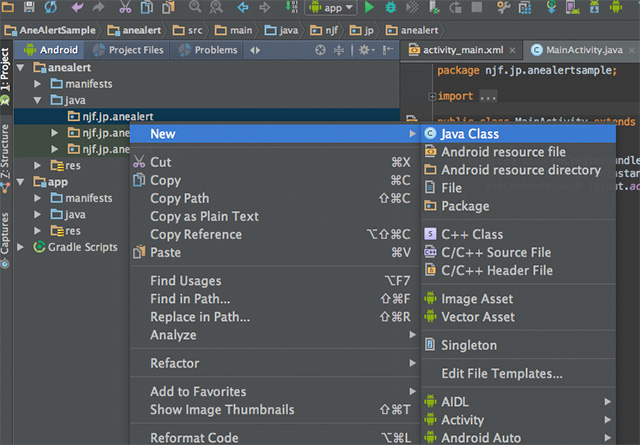This screenshot has height=445, width=640.
Task: Collapse the app module tree node
Action: [x=20, y=182]
